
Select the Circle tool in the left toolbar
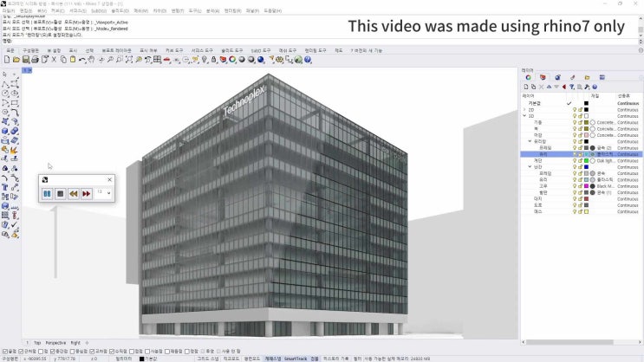[5, 94]
